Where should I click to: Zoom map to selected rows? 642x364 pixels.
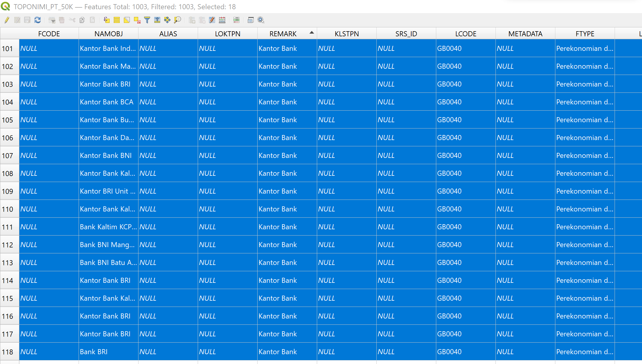(177, 20)
